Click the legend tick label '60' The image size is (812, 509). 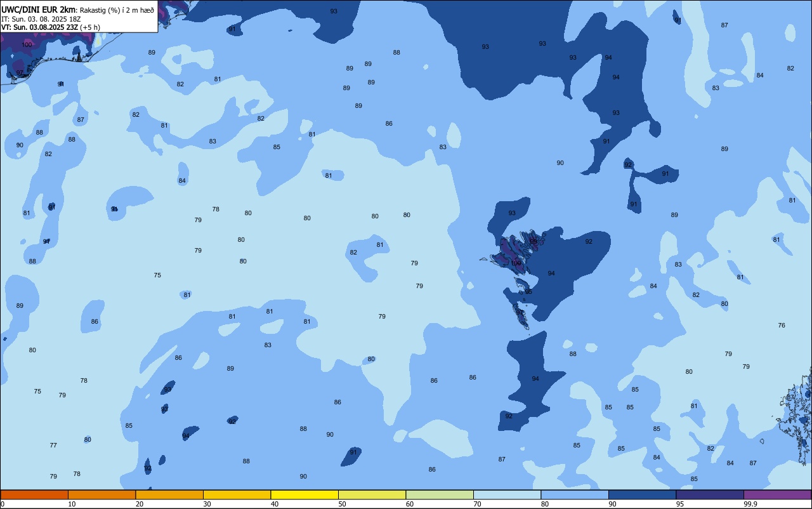click(410, 504)
